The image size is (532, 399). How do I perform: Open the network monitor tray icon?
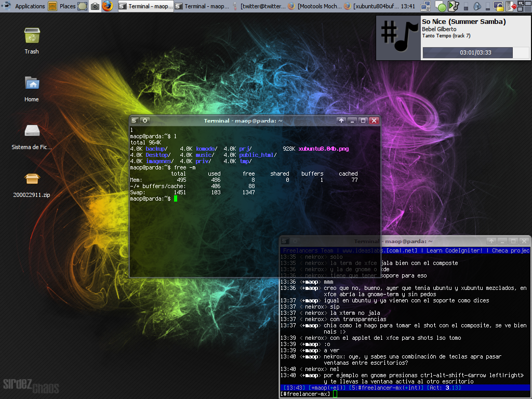point(425,6)
